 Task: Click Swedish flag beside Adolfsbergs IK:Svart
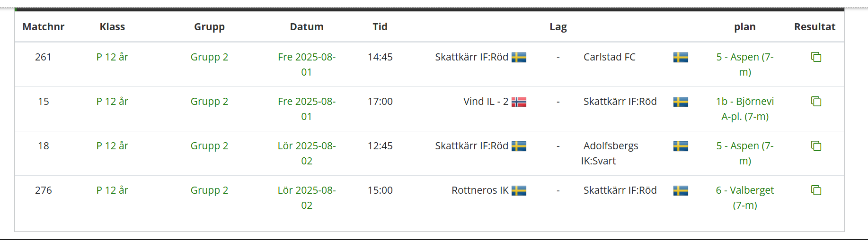tap(681, 146)
